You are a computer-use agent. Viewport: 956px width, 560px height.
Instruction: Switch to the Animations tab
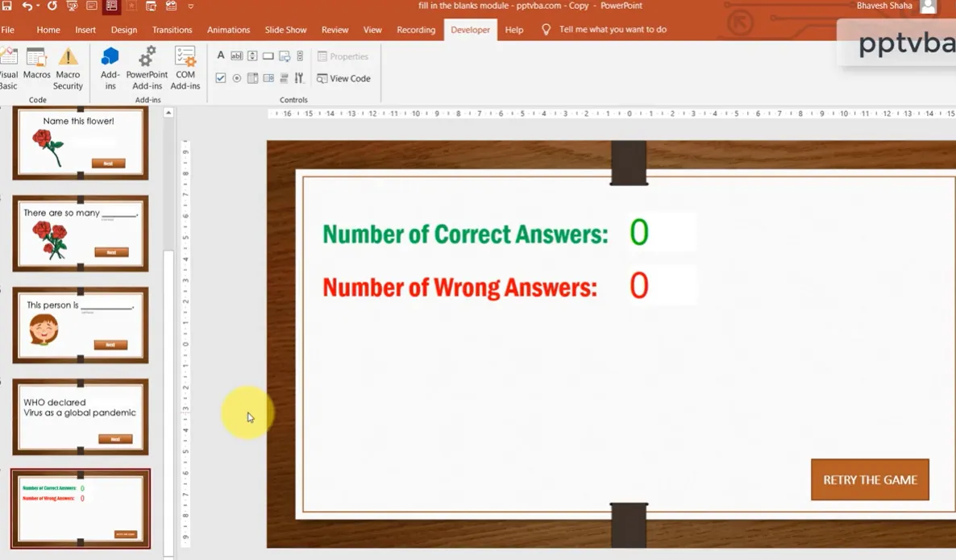(228, 30)
